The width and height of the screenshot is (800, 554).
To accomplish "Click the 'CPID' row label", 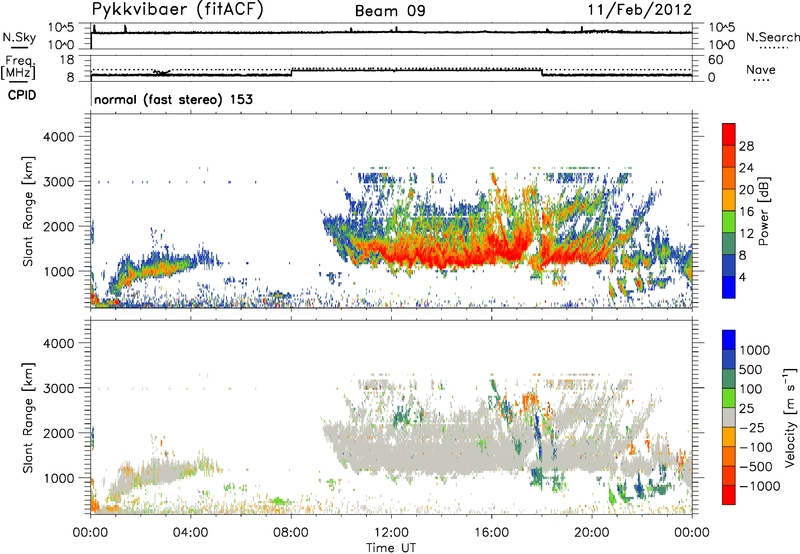I will [x=22, y=95].
